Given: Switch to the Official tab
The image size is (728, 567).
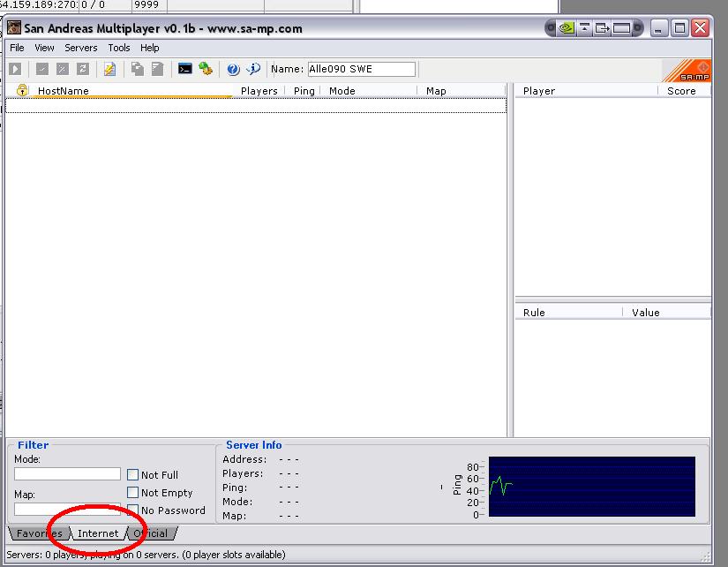Looking at the screenshot, I should (151, 533).
